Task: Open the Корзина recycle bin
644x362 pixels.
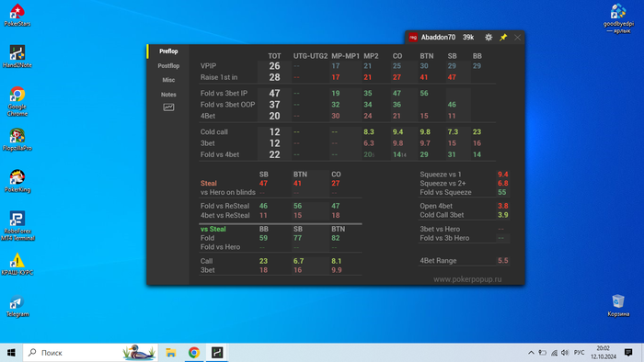Action: point(618,305)
